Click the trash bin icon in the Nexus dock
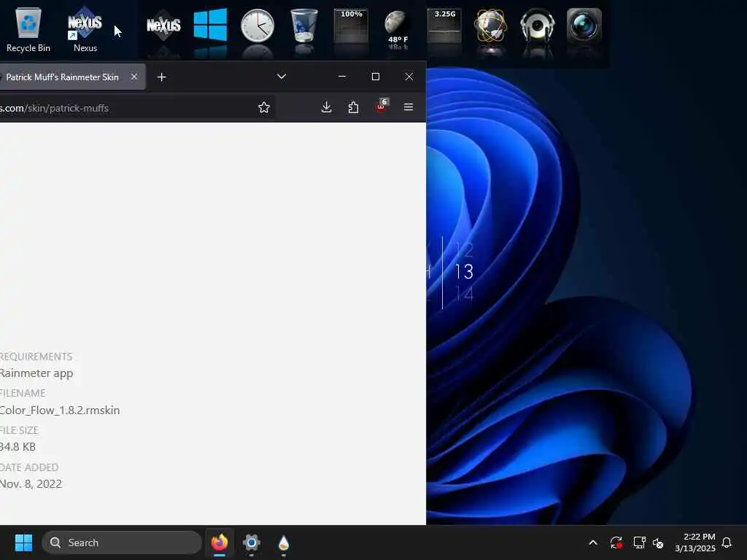Image resolution: width=747 pixels, height=560 pixels. click(304, 26)
